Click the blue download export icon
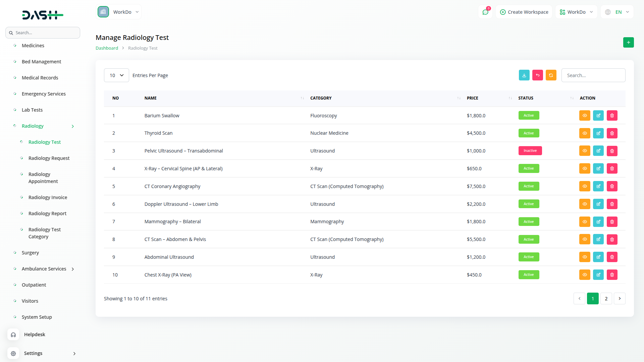 pyautogui.click(x=524, y=75)
